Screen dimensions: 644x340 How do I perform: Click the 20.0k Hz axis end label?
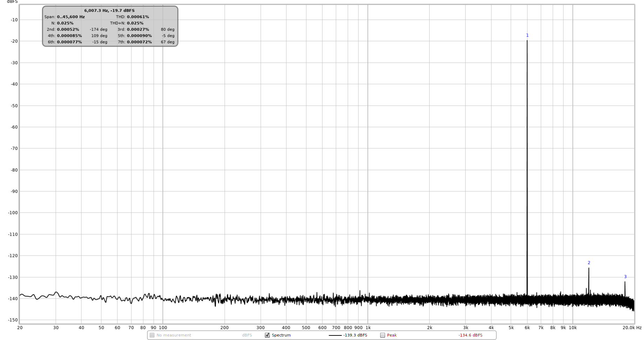[632, 328]
